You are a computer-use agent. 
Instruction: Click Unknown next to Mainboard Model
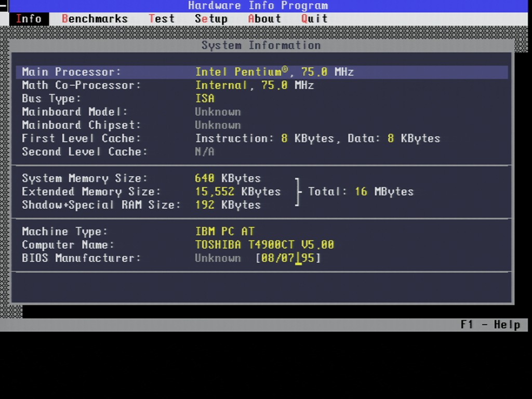(218, 112)
